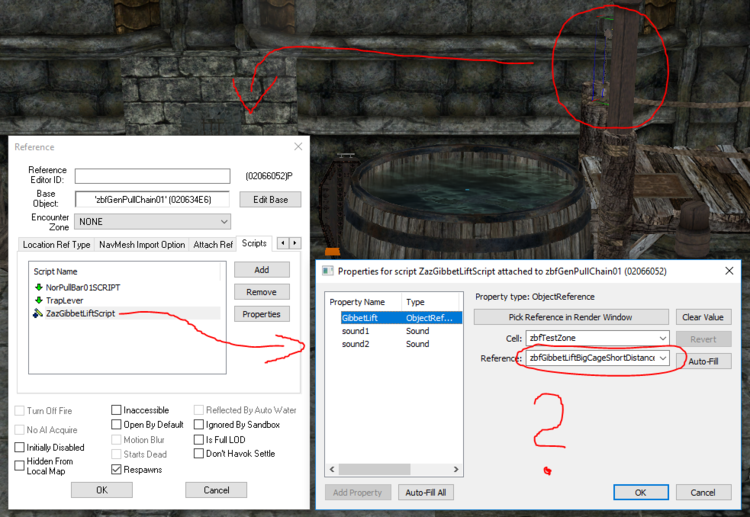Viewport: 750px width, 517px height.
Task: Click the Clear Value button
Action: [x=704, y=317]
